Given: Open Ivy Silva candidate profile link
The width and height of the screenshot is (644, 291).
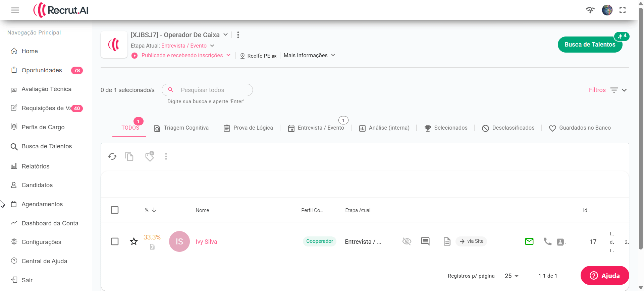Looking at the screenshot, I should click(206, 242).
